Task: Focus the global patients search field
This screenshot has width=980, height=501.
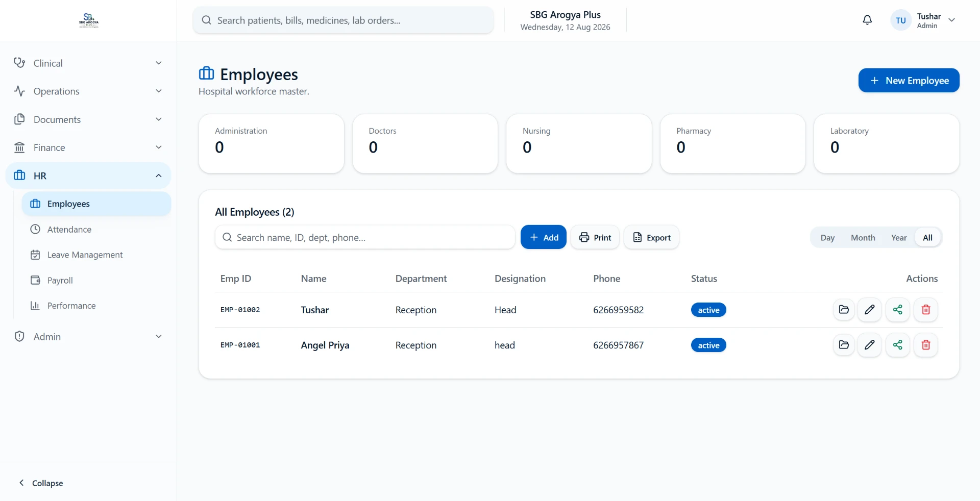Action: (x=343, y=20)
